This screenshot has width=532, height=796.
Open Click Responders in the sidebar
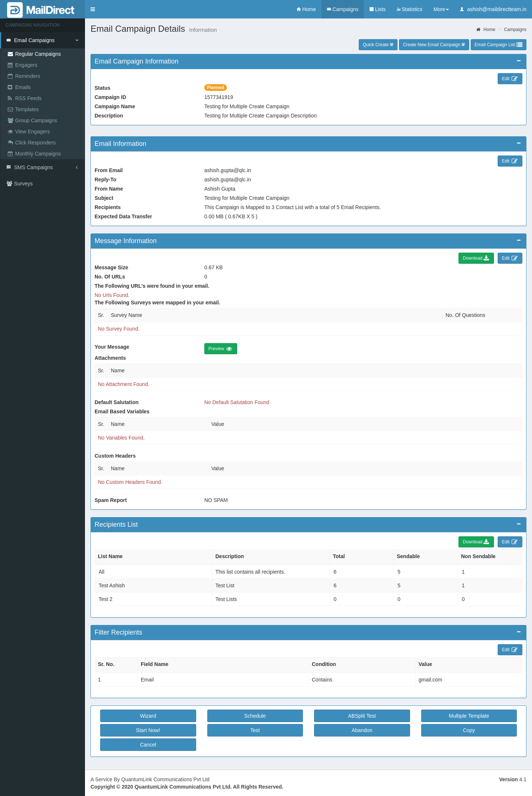(35, 143)
